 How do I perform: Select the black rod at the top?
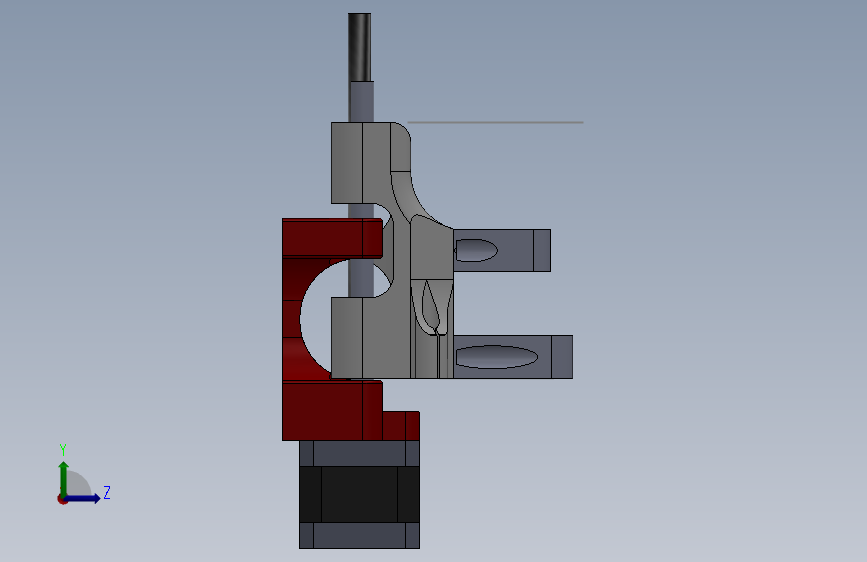(x=359, y=48)
